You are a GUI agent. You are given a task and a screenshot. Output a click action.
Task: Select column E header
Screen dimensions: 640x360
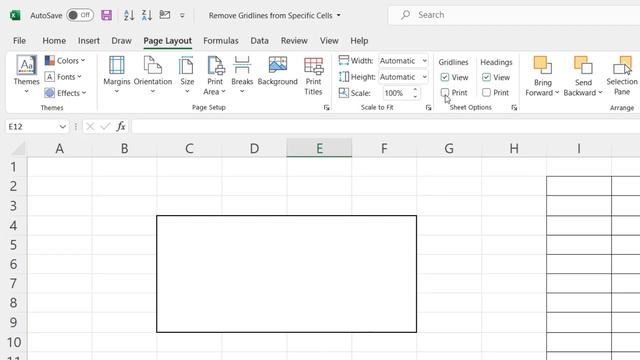[x=319, y=148]
